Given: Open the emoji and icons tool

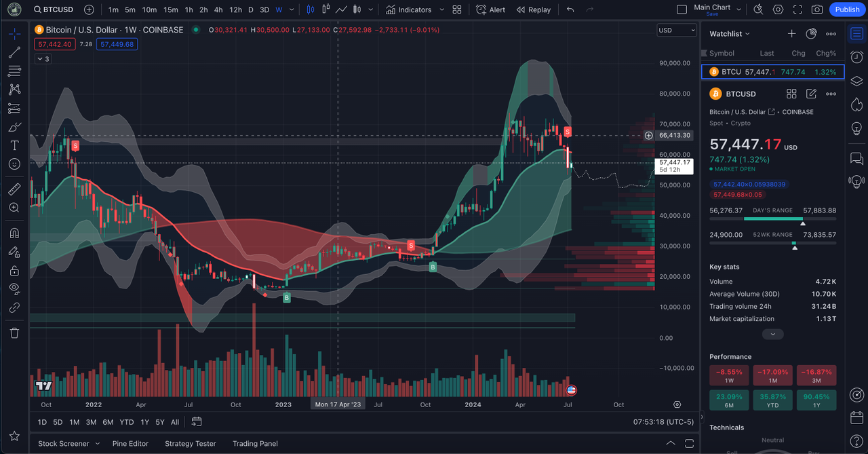Looking at the screenshot, I should click(14, 164).
